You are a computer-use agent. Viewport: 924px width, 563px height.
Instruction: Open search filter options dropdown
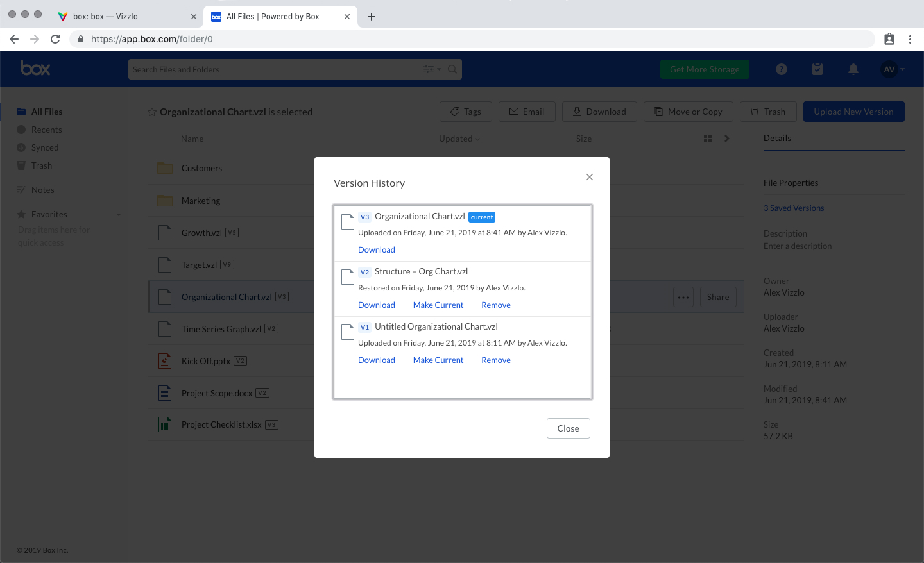(x=432, y=69)
